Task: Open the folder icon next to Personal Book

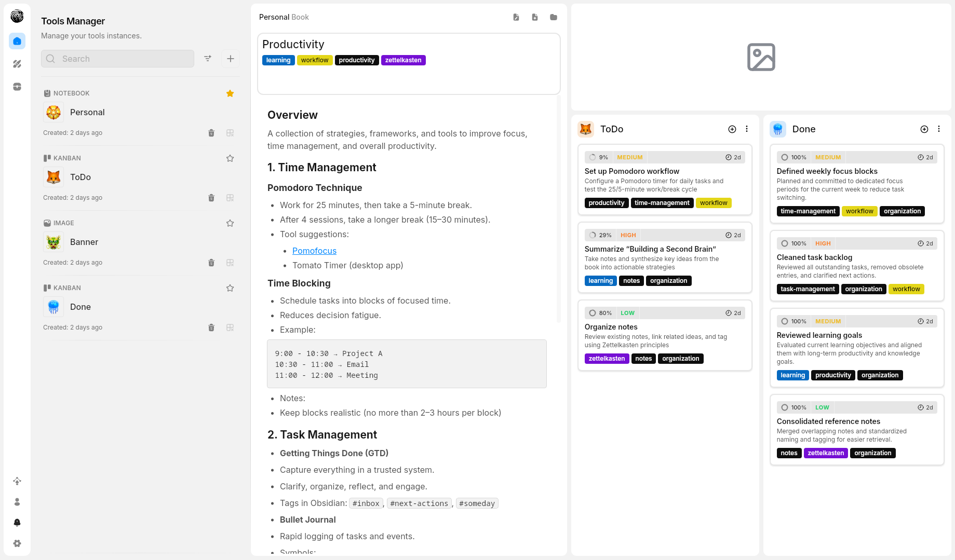Action: point(553,17)
